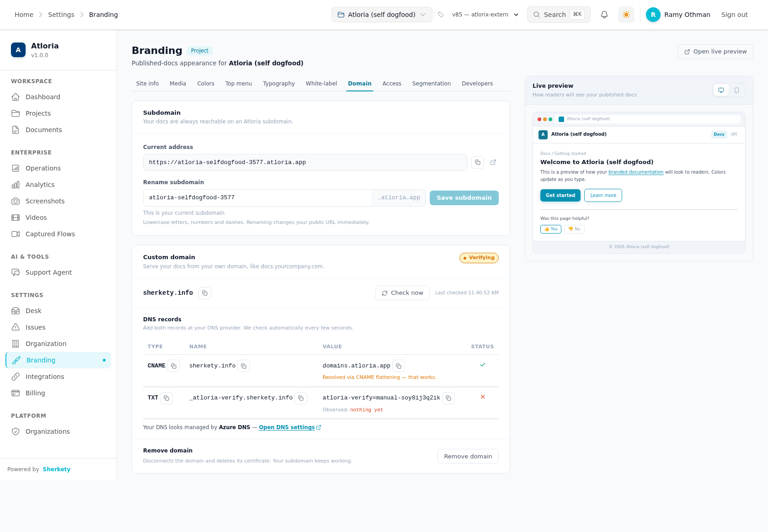Image resolution: width=768 pixels, height=532 pixels.
Task: Click the tag icon beside version selector
Action: coord(441,15)
